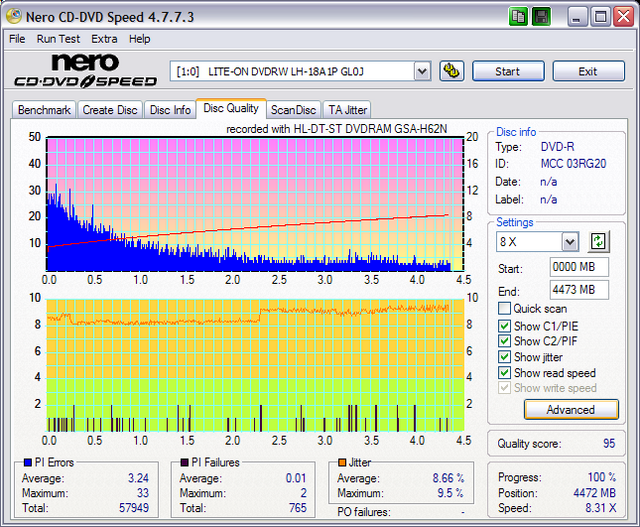This screenshot has height=527, width=640.
Task: Maximize the Nero CD-DVD Speed window
Action: pos(600,17)
